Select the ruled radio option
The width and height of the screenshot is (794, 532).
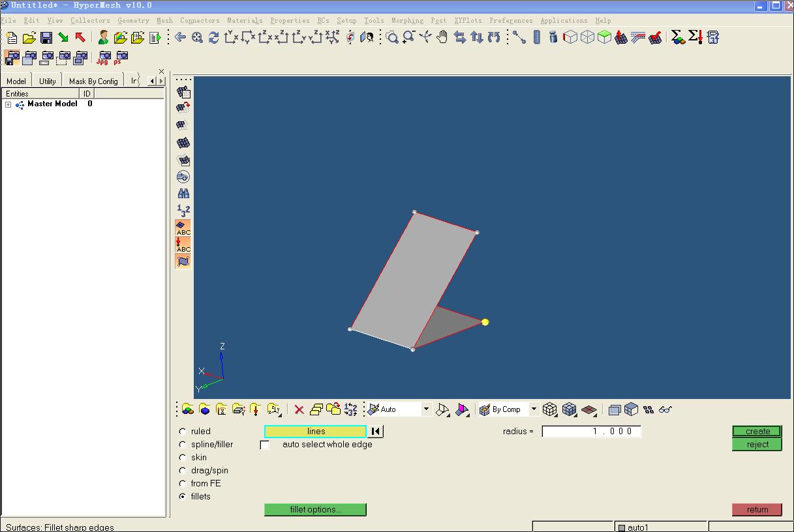click(x=183, y=432)
